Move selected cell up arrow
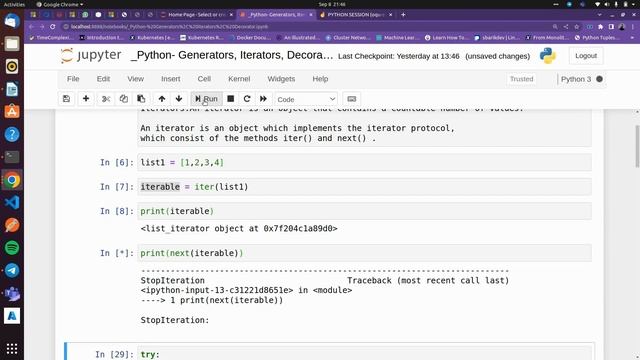This screenshot has height=360, width=640. [x=162, y=99]
